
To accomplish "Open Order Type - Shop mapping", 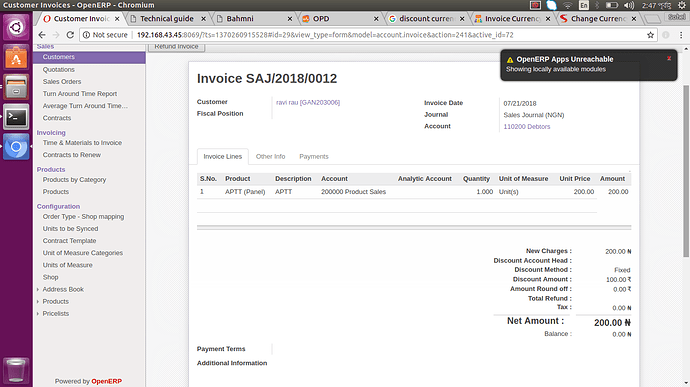I will coord(83,217).
